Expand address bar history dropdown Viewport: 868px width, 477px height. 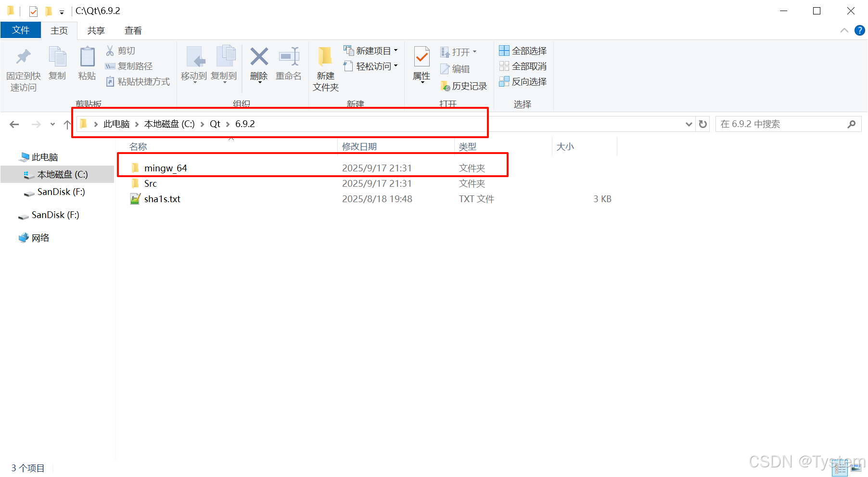(689, 124)
